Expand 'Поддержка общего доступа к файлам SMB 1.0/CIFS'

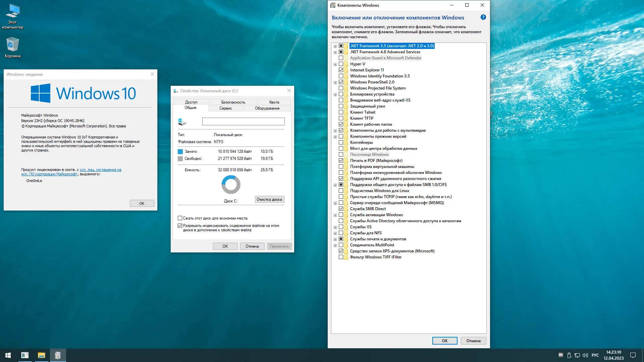[335, 185]
